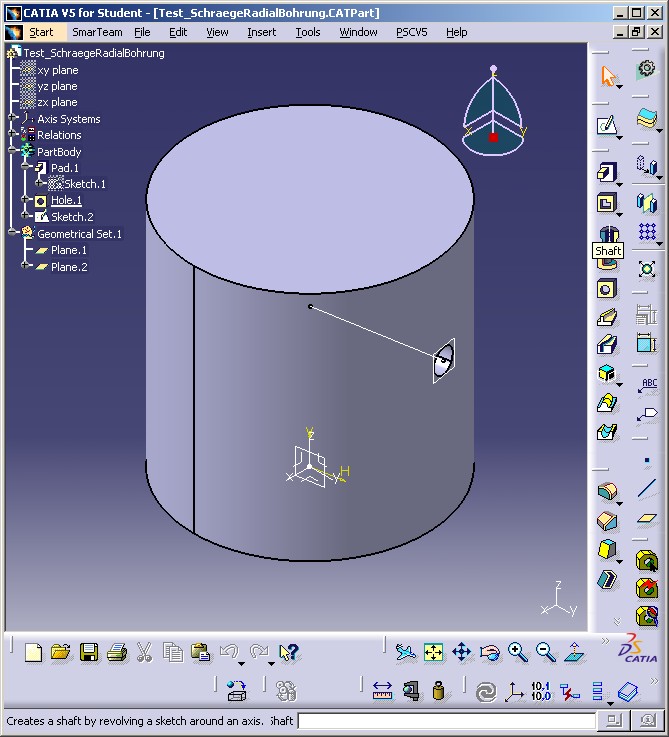Expand the Plane.2 tree node
Image resolution: width=669 pixels, height=737 pixels.
25,265
